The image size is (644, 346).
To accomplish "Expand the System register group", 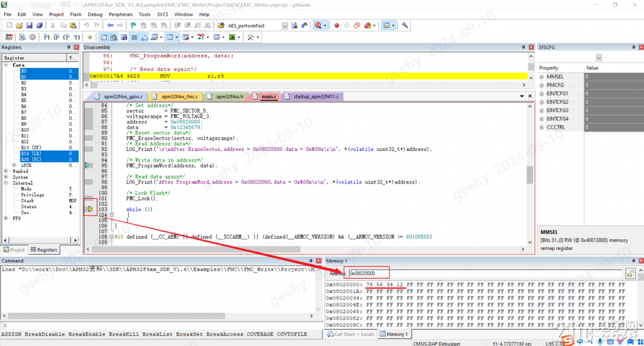I will tap(6, 177).
